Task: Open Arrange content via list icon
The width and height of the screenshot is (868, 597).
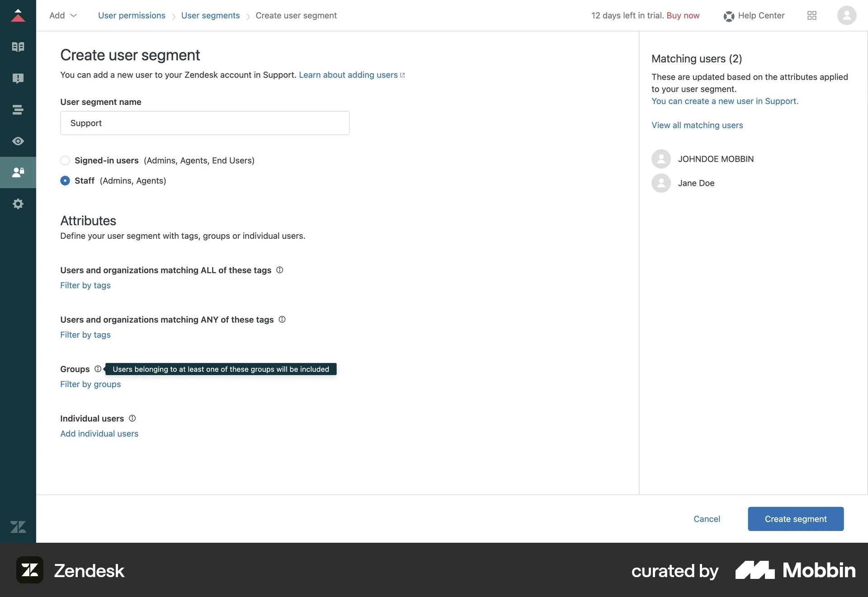Action: [18, 109]
